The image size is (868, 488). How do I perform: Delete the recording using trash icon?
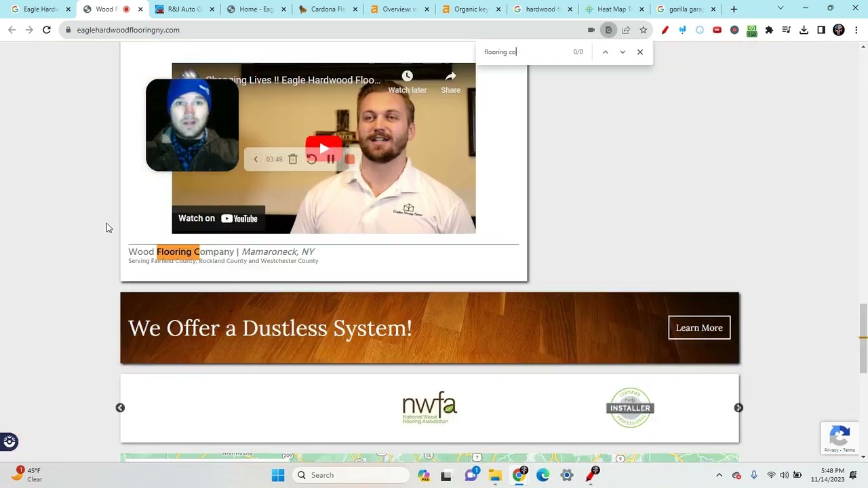click(x=293, y=159)
